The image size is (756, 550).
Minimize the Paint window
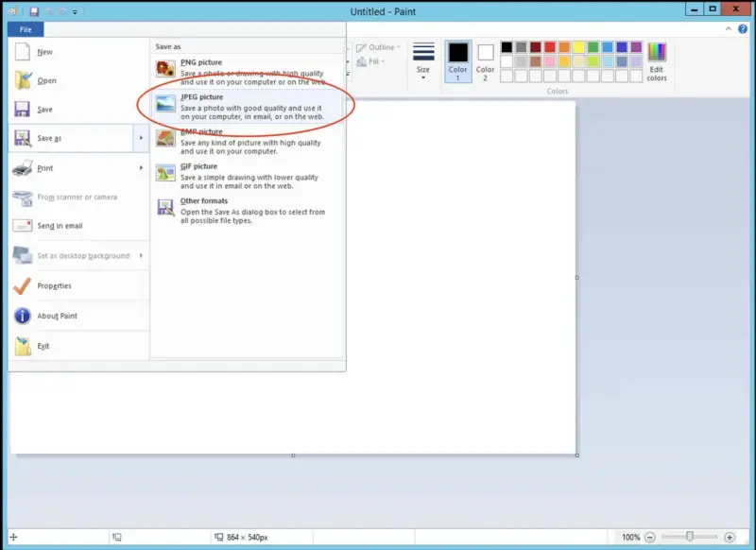(x=695, y=9)
